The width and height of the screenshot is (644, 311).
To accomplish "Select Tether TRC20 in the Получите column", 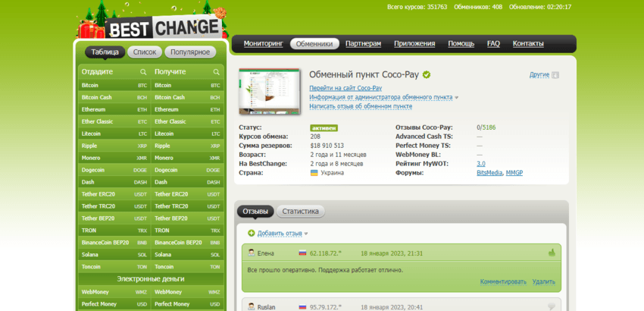I will (x=187, y=206).
